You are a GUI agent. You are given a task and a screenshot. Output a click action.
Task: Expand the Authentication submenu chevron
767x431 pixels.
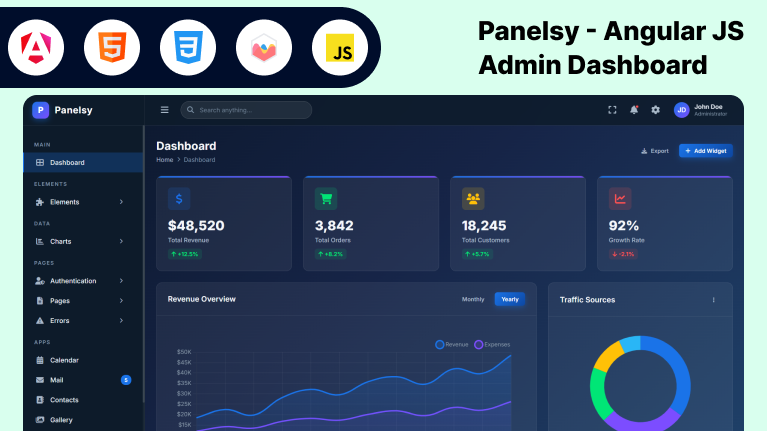click(121, 281)
